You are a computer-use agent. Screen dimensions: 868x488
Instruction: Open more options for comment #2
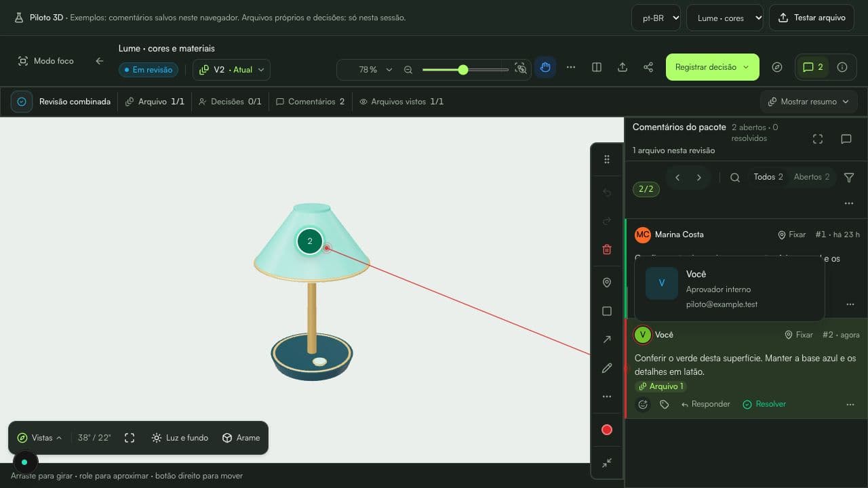pyautogui.click(x=850, y=405)
